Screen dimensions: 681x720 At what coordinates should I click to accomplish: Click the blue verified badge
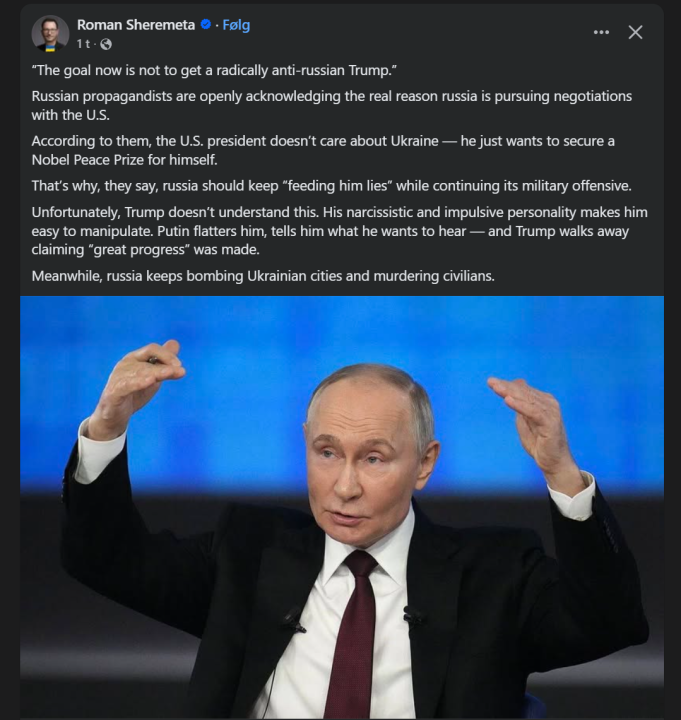click(206, 26)
